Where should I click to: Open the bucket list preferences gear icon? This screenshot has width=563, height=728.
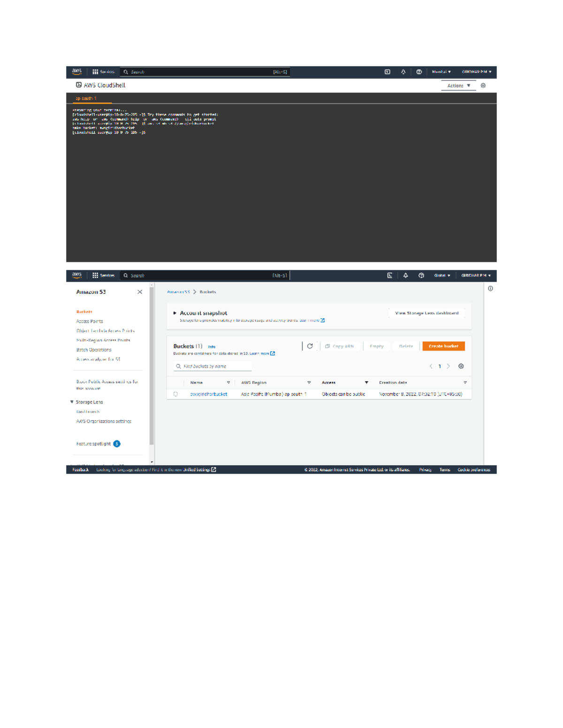tap(462, 366)
